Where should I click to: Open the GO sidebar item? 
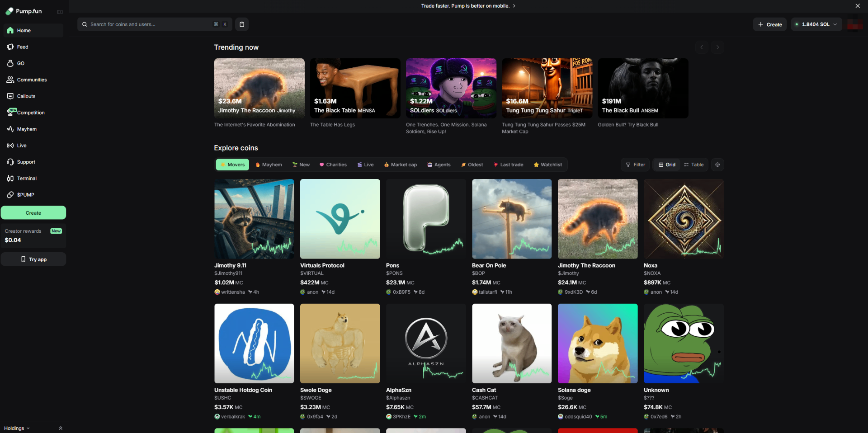(33, 63)
